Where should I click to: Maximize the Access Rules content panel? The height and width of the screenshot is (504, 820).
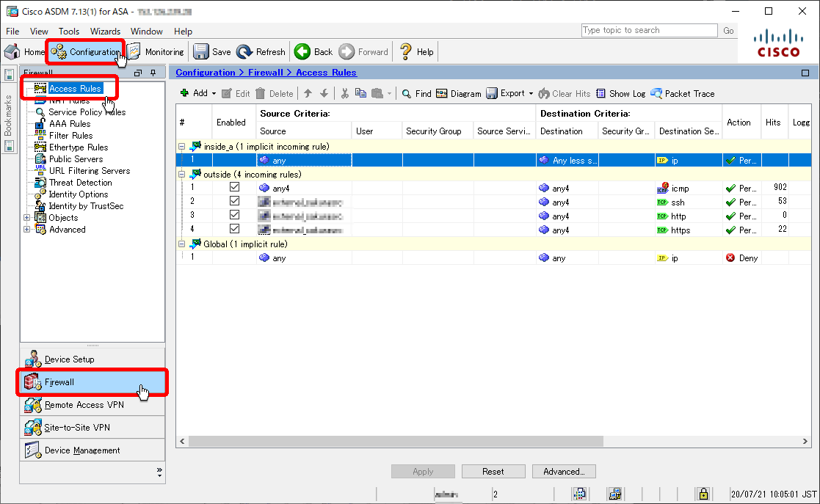805,73
